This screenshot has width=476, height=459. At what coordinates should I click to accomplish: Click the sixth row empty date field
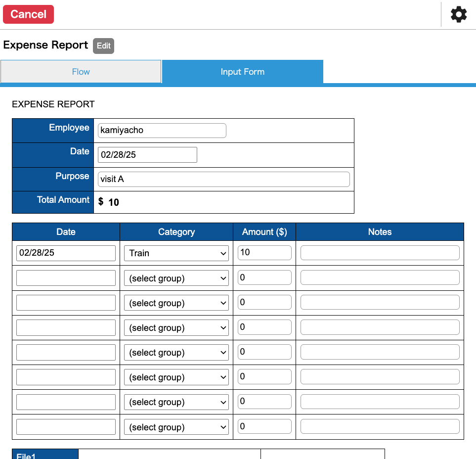(x=66, y=377)
